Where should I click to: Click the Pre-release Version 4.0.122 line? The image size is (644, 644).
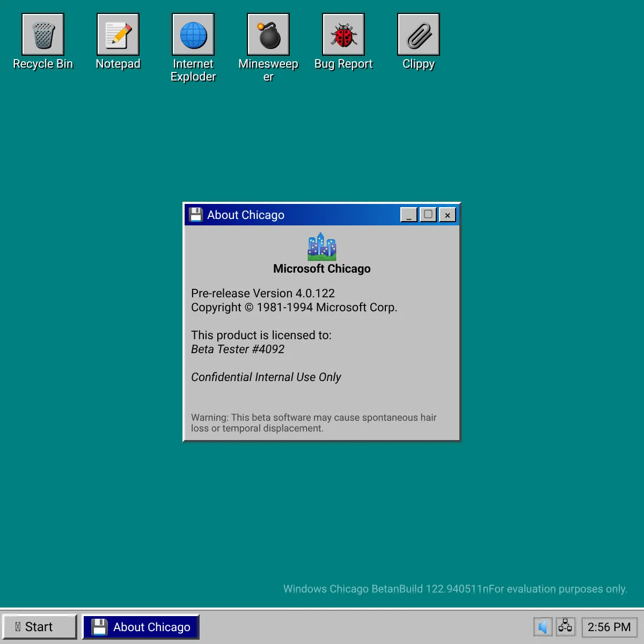(x=263, y=294)
